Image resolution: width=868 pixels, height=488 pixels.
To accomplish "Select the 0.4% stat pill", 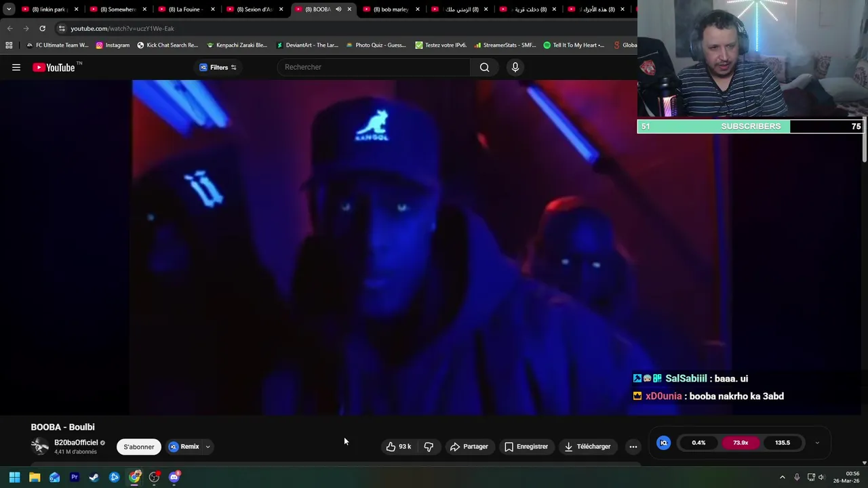I will point(698,443).
